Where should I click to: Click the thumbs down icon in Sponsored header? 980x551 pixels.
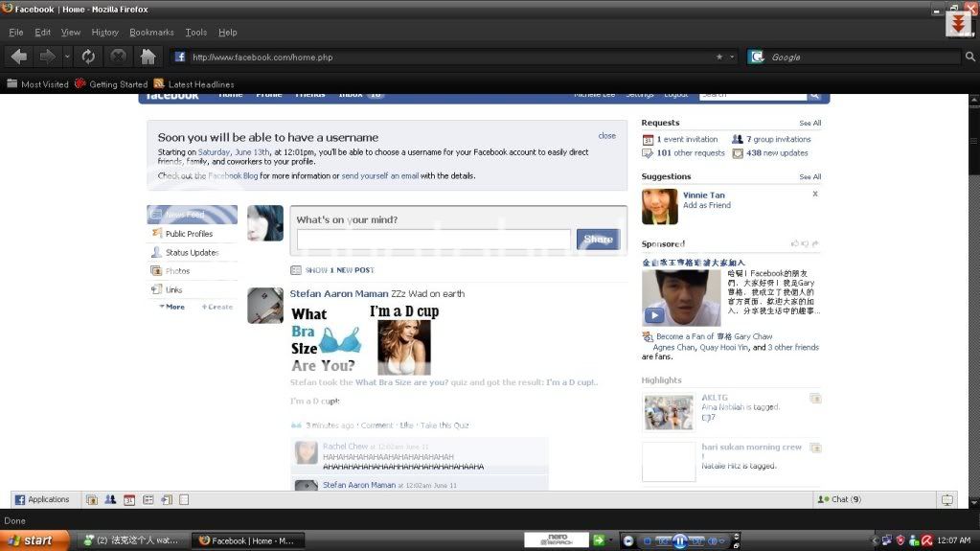(805, 244)
